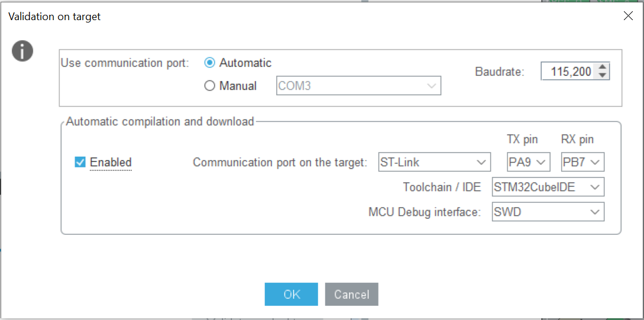644x320 pixels.
Task: Click the Manual radio label
Action: click(x=238, y=86)
